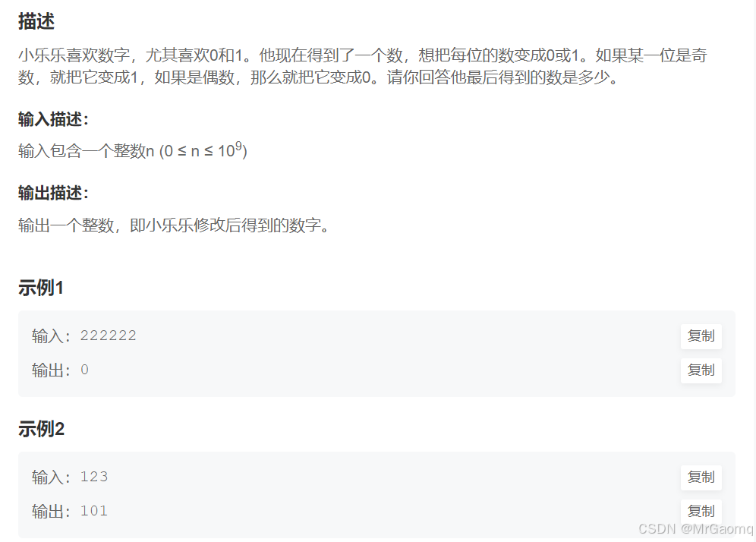Click the 123 sample input text
This screenshot has height=542, width=756.
click(94, 477)
